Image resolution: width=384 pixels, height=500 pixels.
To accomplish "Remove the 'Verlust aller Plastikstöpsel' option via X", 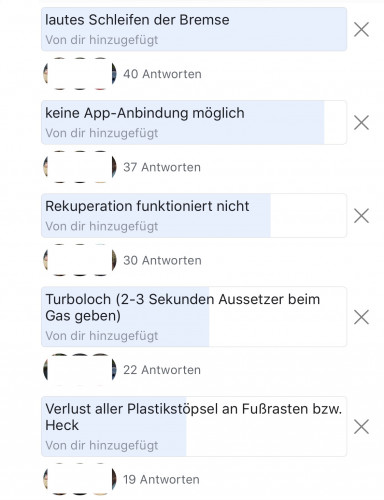I will tap(361, 427).
